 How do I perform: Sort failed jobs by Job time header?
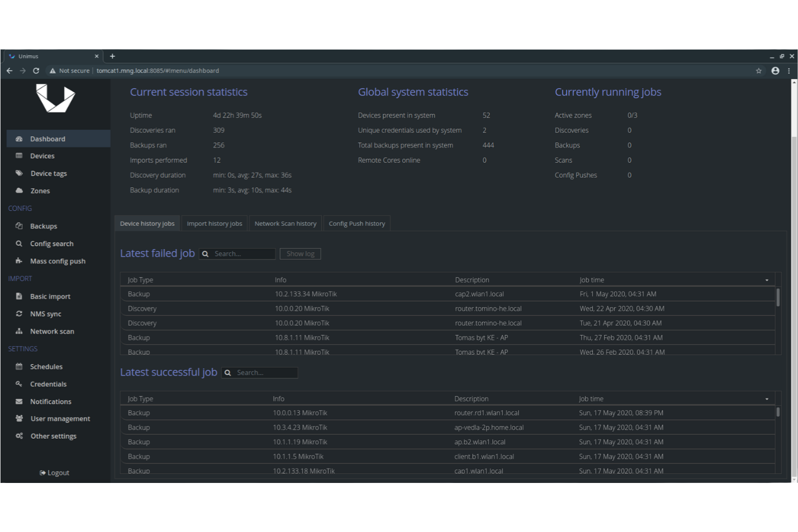pyautogui.click(x=591, y=280)
